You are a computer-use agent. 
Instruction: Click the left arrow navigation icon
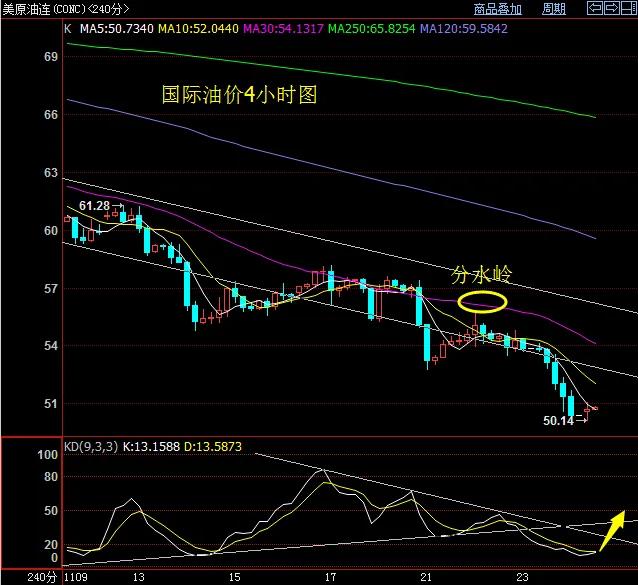(x=594, y=8)
